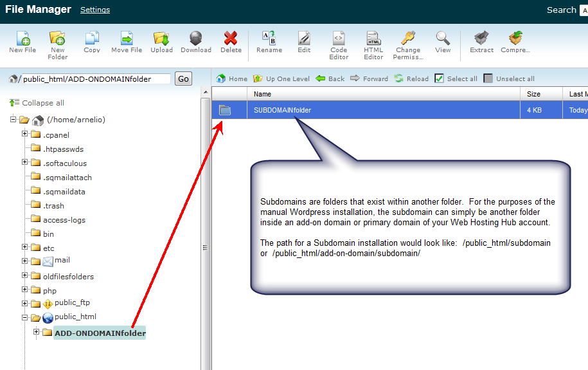
Task: Click the Change Permissions key icon
Action: coord(408,39)
